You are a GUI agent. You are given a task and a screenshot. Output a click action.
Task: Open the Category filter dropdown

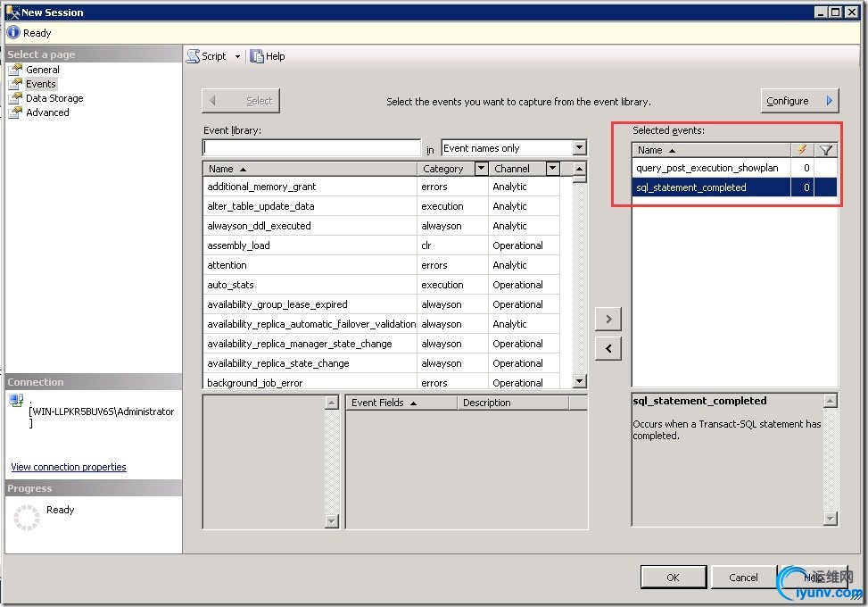point(481,169)
